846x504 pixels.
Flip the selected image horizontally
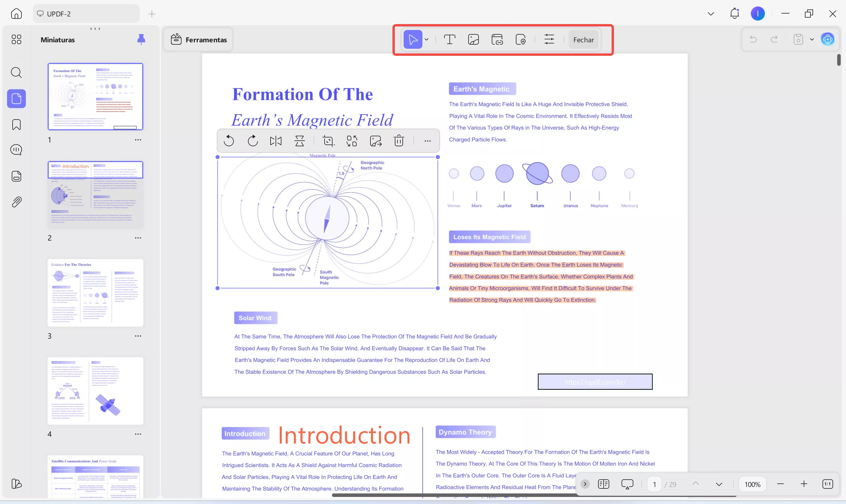click(x=276, y=141)
